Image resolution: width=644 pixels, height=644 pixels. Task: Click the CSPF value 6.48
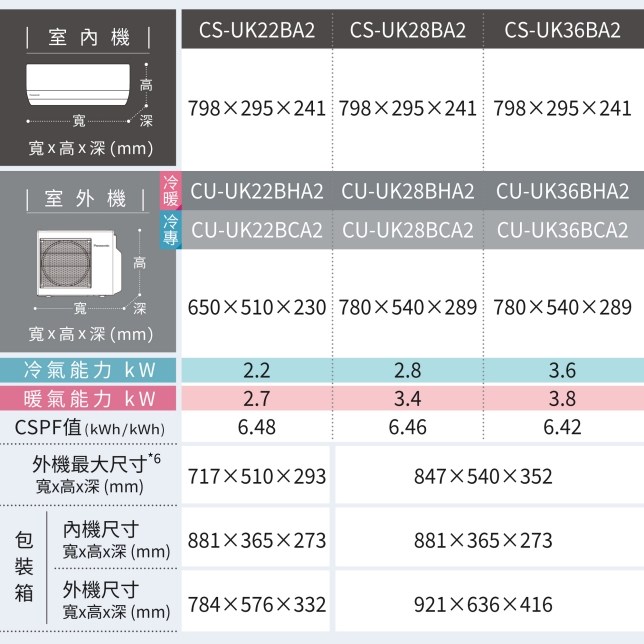257,427
